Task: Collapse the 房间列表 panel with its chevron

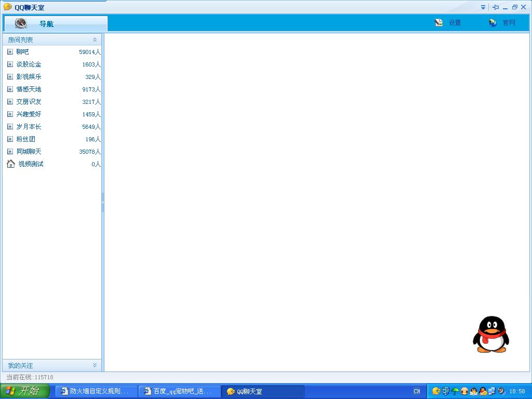Action: click(x=95, y=39)
